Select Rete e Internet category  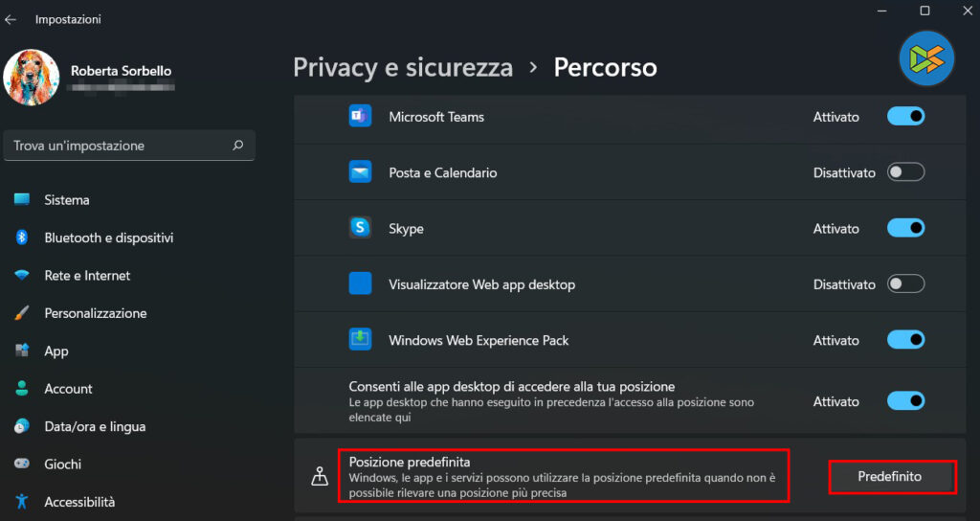point(87,276)
